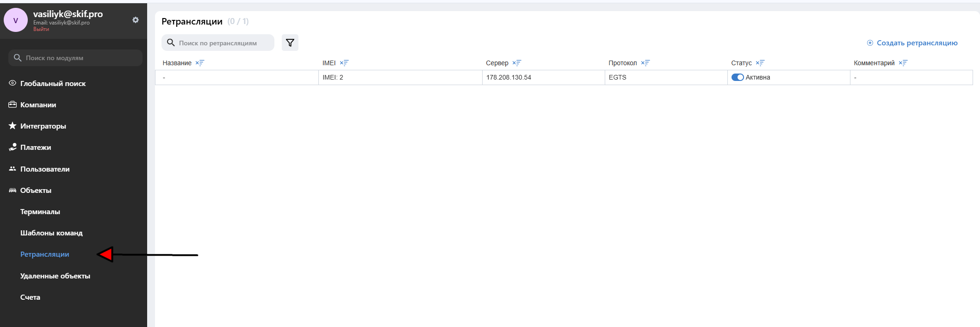Open Компании section

coord(38,105)
